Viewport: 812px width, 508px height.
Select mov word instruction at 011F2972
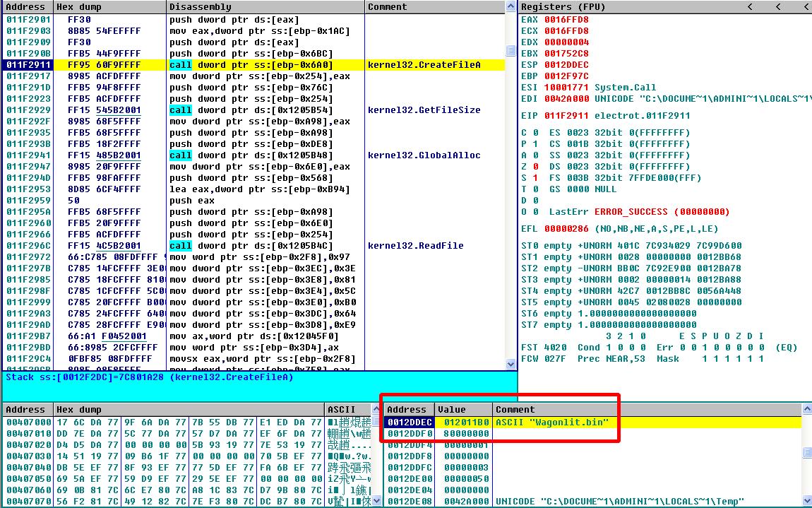tap(253, 257)
